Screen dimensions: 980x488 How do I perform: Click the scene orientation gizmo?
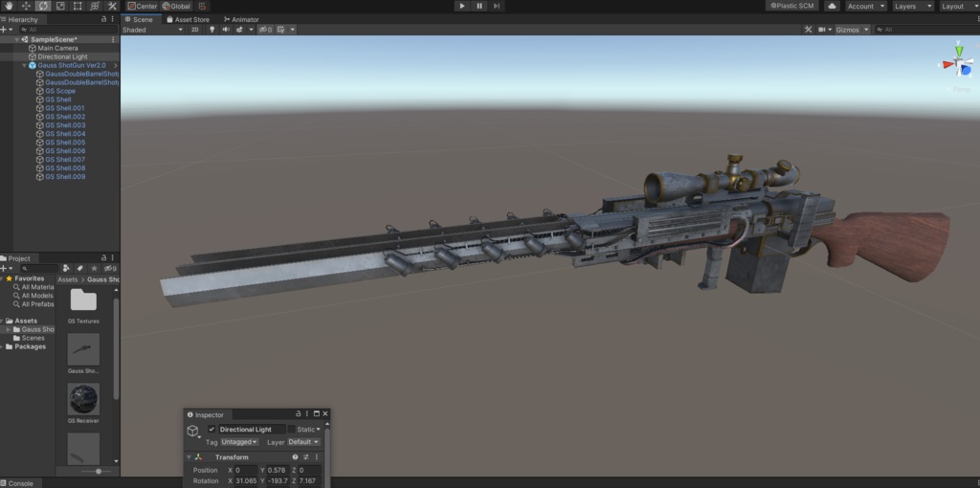click(958, 62)
